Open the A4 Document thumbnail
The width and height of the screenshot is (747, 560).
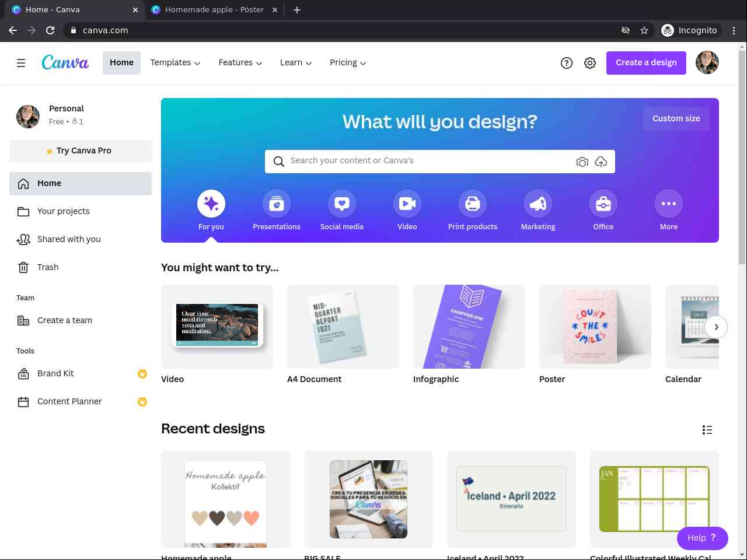pos(343,327)
